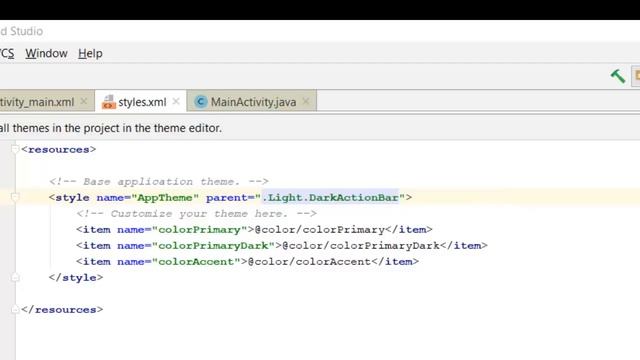The image size is (640, 360).
Task: Click the theme editor notification text
Action: [111, 128]
